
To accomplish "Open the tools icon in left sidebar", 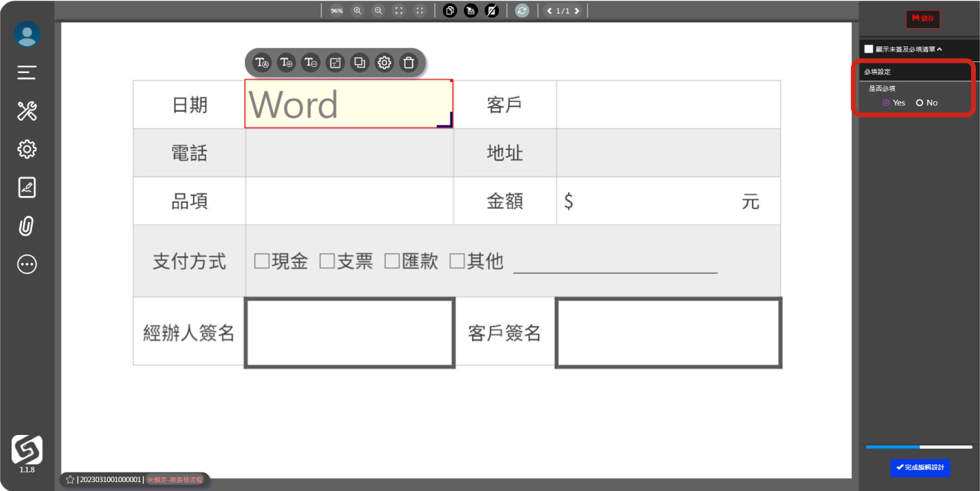I will tap(27, 111).
